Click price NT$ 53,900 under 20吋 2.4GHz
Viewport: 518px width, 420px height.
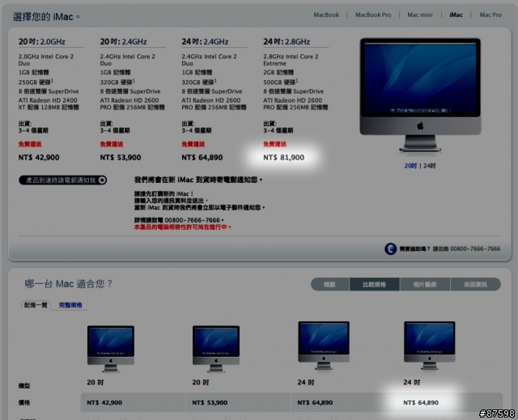tap(121, 158)
